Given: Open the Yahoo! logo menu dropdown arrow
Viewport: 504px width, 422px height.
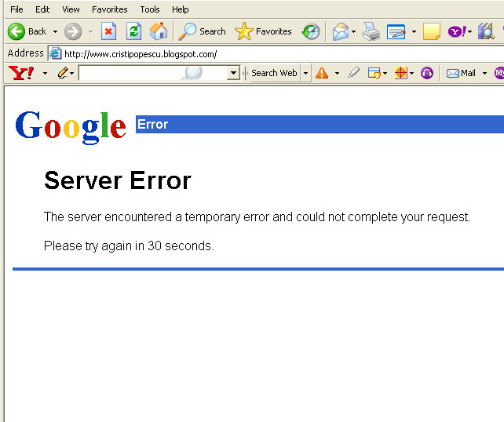Looking at the screenshot, I should coord(45,74).
